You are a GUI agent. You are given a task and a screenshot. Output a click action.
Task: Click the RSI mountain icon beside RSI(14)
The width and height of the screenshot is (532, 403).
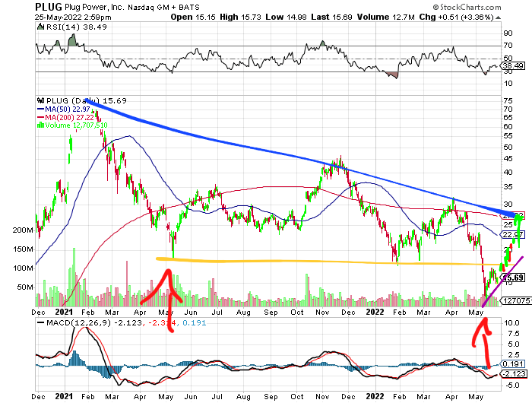click(x=40, y=27)
